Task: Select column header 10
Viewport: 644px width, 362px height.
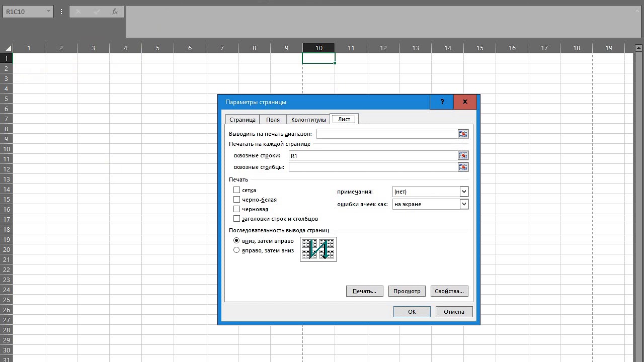Action: pos(319,48)
